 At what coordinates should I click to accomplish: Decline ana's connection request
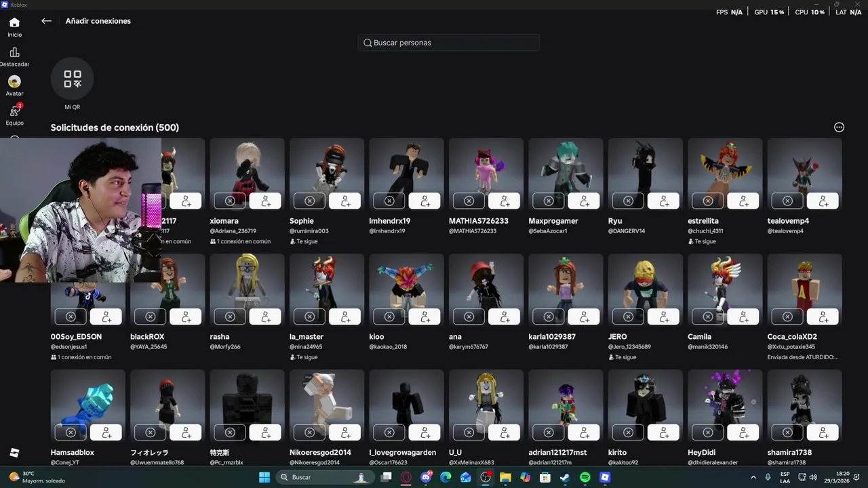pos(469,317)
